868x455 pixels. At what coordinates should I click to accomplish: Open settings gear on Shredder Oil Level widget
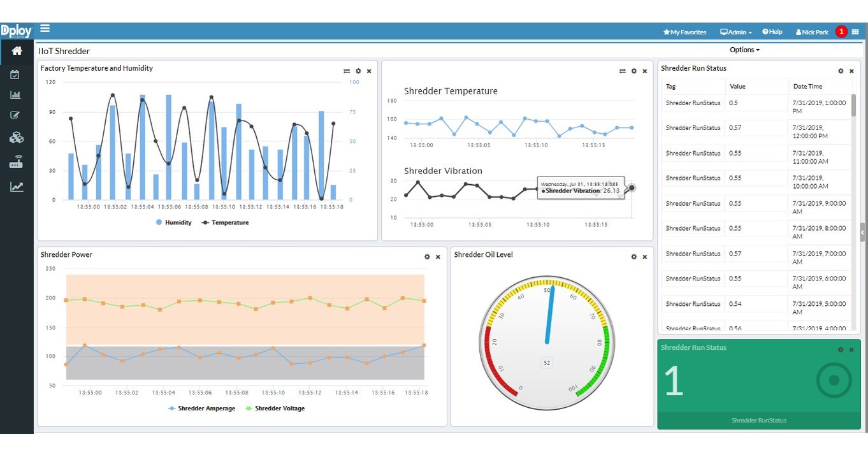pos(633,256)
